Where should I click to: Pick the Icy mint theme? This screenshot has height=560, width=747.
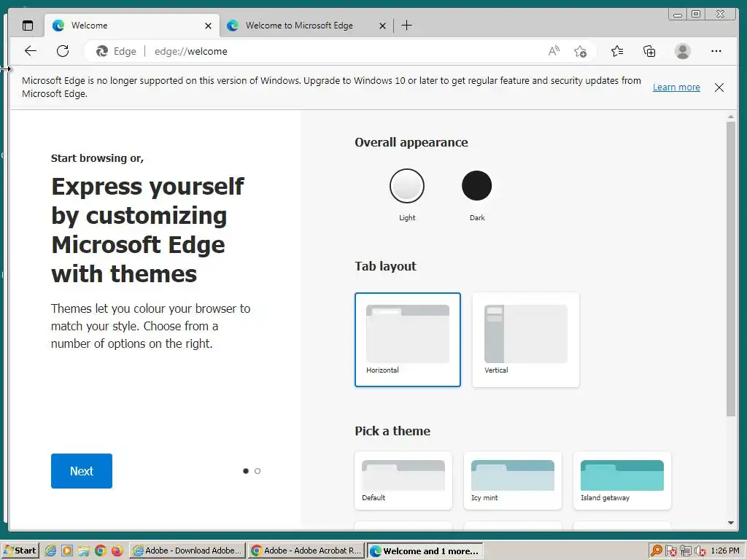(x=513, y=481)
